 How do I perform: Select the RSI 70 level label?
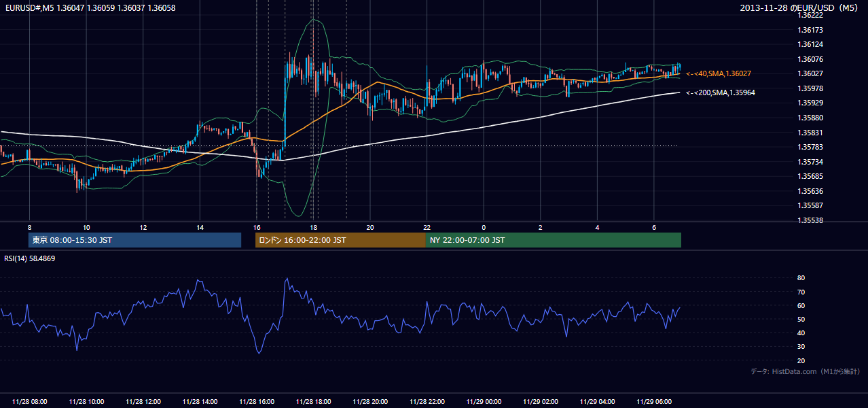click(801, 292)
